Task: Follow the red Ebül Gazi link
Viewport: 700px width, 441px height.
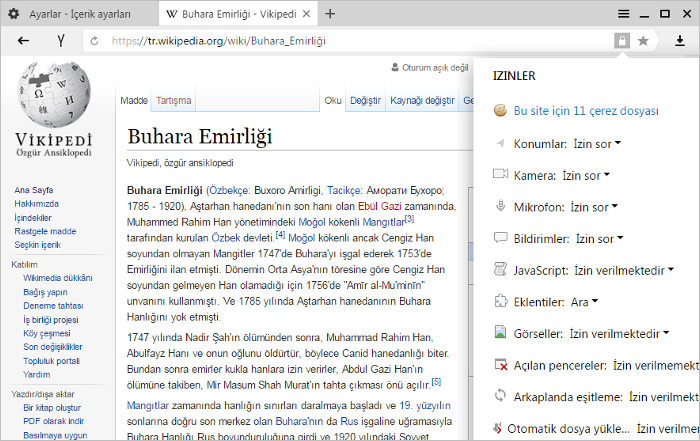Action: [x=379, y=206]
